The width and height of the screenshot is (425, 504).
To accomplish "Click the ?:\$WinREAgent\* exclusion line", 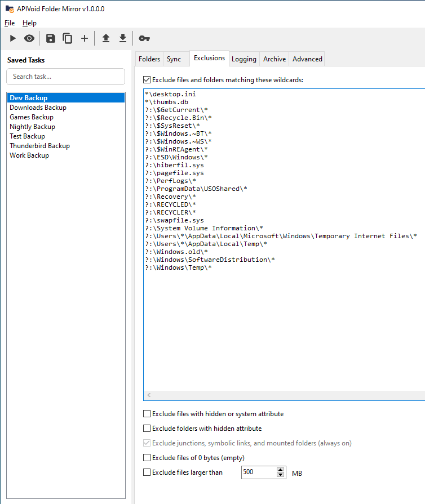I will (176, 149).
